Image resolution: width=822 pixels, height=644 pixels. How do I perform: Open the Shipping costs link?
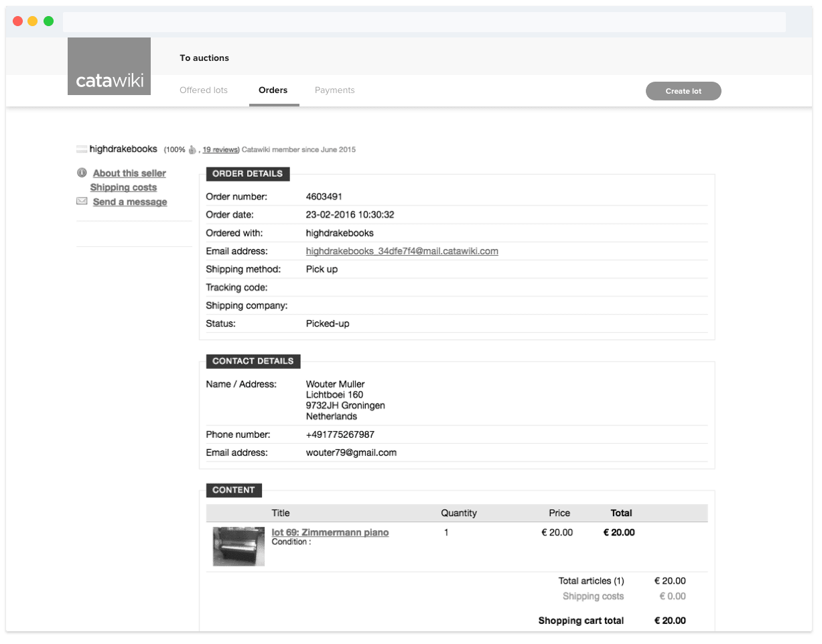[123, 187]
